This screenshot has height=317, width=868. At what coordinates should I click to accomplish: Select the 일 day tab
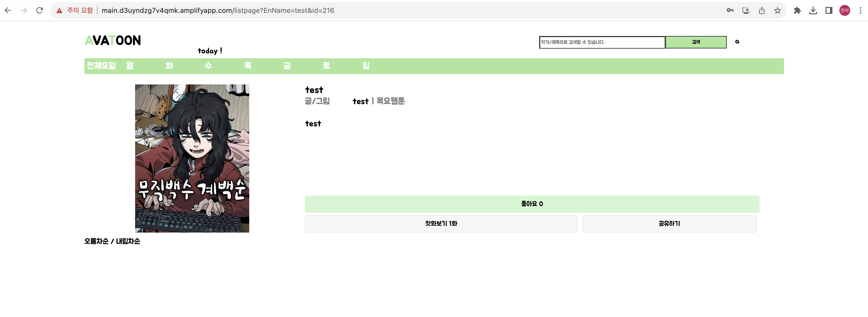366,66
